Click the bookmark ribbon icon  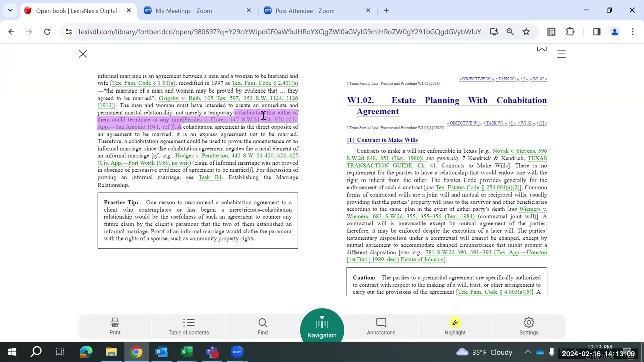[x=542, y=49]
